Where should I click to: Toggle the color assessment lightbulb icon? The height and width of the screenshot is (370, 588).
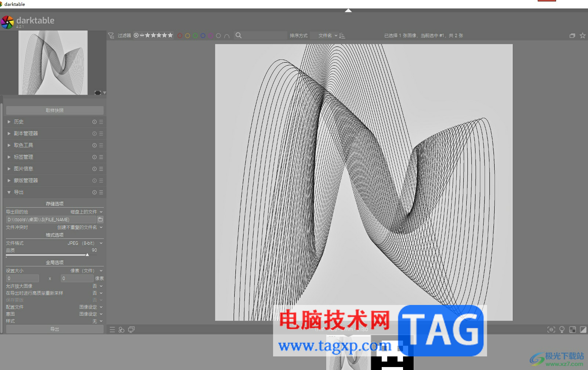[562, 330]
